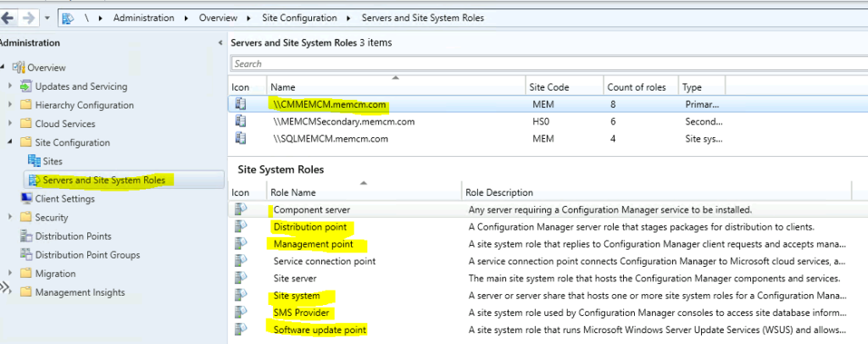Open the dropdown arrow after Overview breadcrumb

click(250, 19)
